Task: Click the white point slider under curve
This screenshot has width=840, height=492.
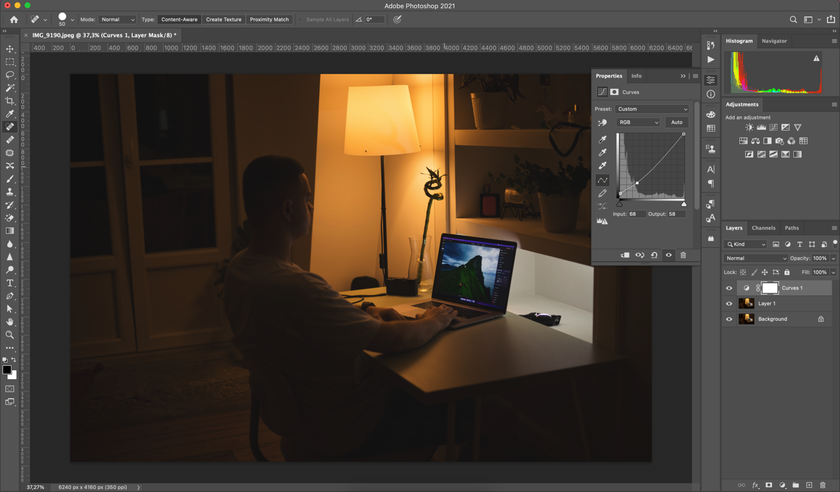Action: coord(684,204)
